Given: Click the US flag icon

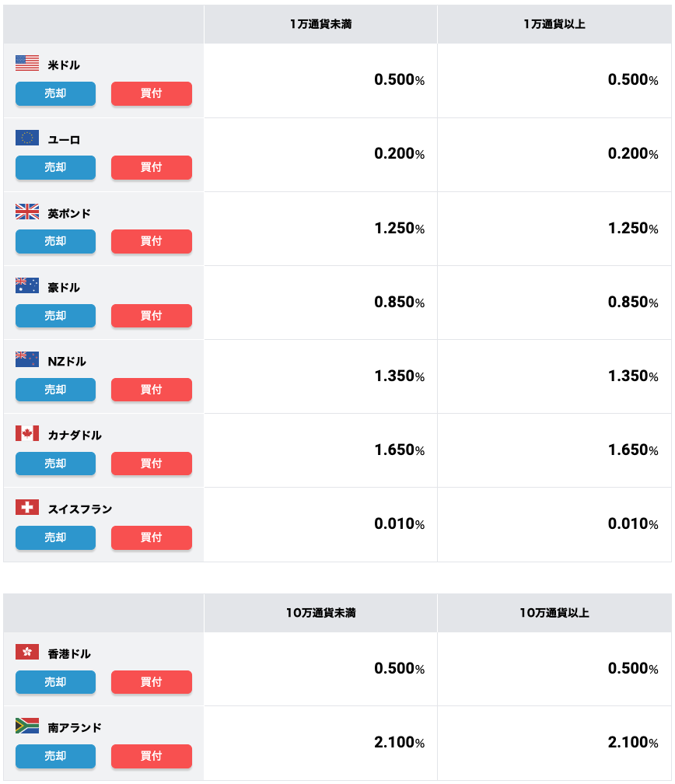Looking at the screenshot, I should pos(27,64).
